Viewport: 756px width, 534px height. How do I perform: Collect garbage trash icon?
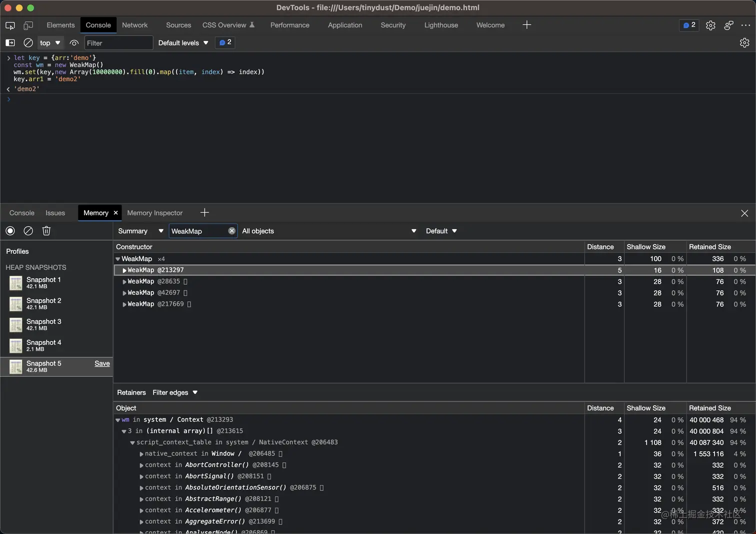click(x=46, y=231)
